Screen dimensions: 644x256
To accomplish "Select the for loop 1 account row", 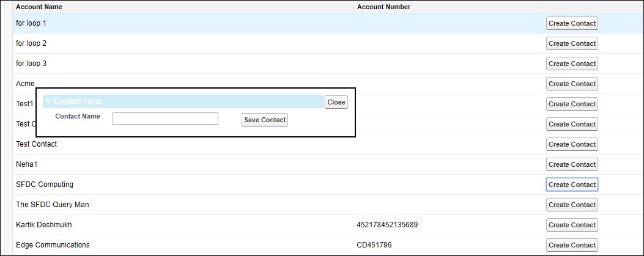I will [31, 23].
